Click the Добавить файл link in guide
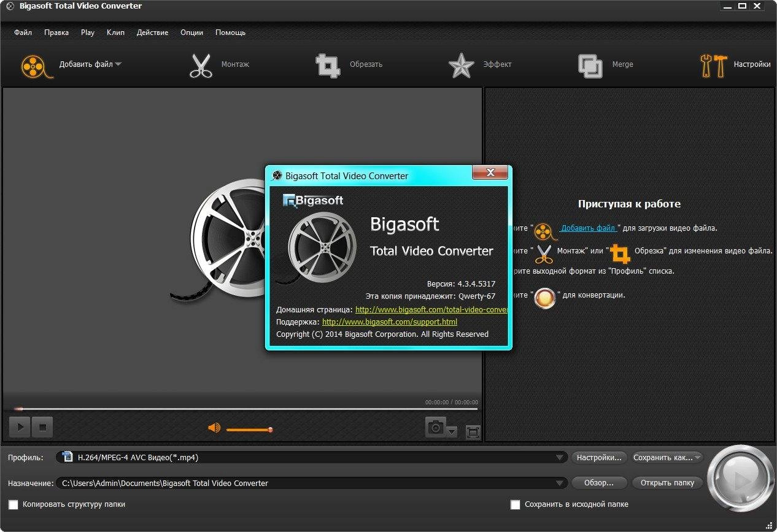This screenshot has width=777, height=532. [x=588, y=228]
